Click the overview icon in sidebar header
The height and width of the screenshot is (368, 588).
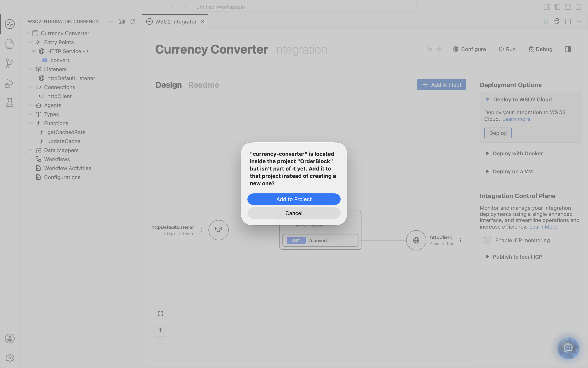pyautogui.click(x=121, y=21)
